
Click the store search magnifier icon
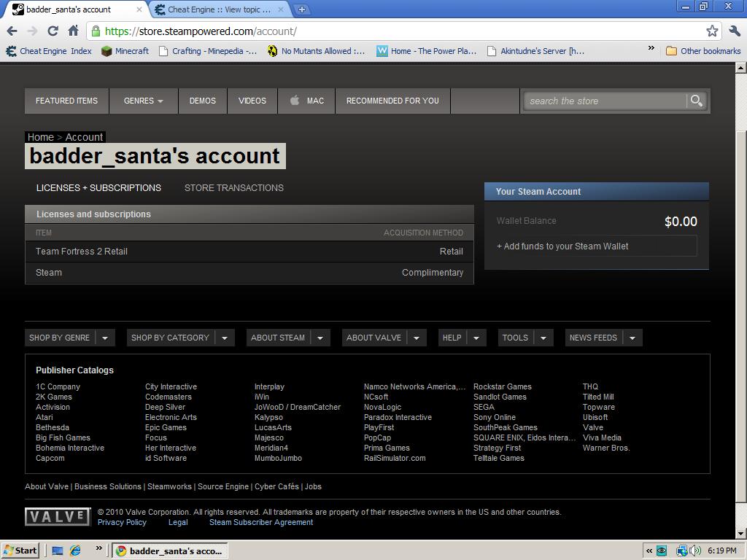point(697,101)
